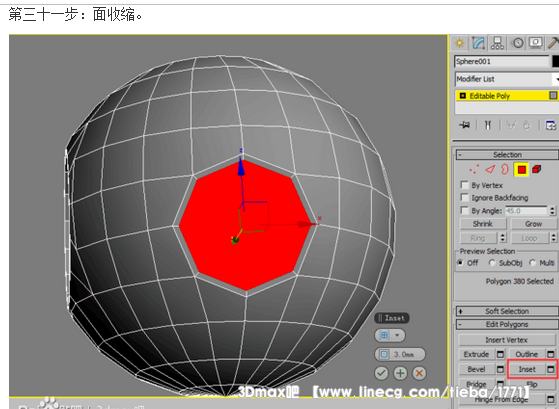The image size is (559, 409).
Task: Click the red X axis gizmo arrow
Action: click(307, 224)
